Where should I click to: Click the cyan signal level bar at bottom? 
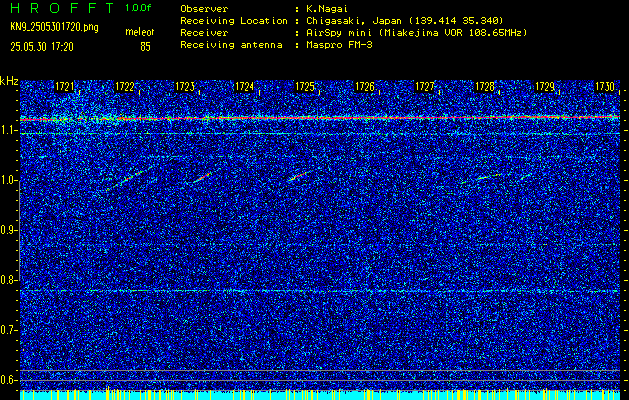(320, 395)
